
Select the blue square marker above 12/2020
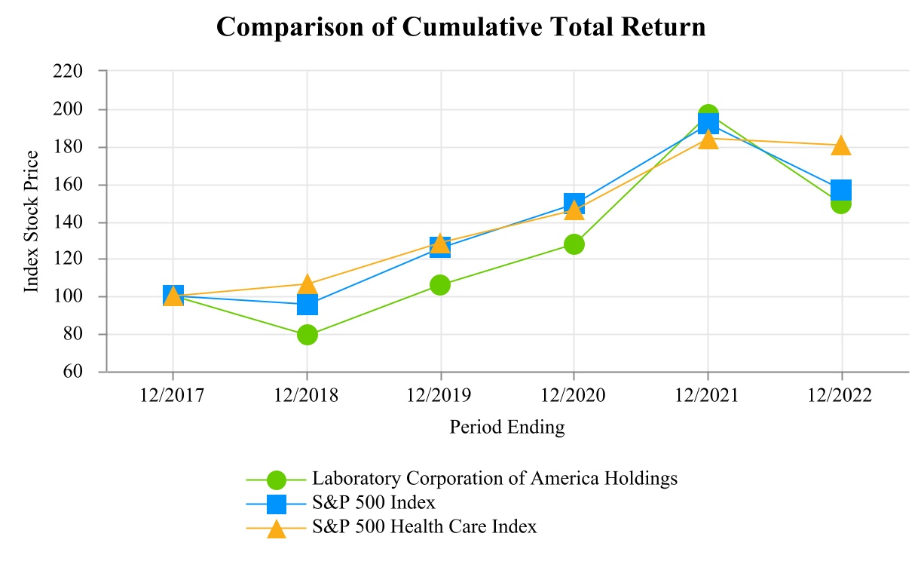click(574, 203)
